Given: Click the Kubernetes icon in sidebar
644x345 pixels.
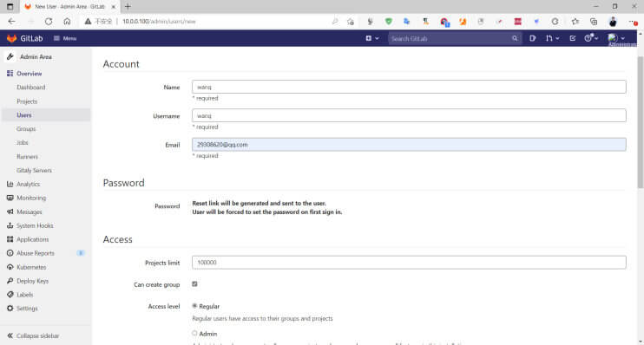Looking at the screenshot, I should click(x=10, y=267).
